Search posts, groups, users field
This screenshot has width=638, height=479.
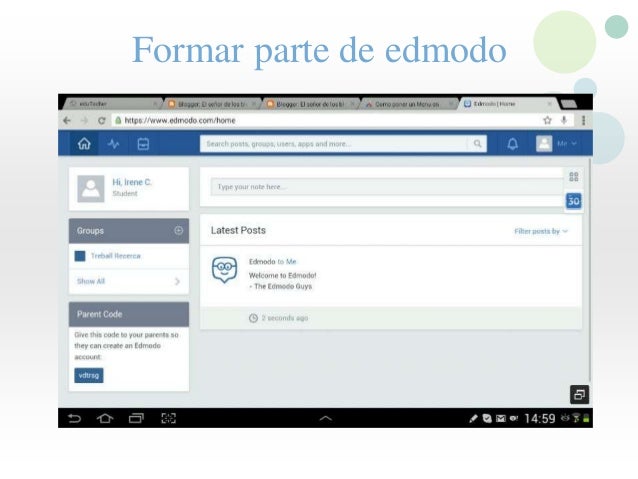point(334,144)
